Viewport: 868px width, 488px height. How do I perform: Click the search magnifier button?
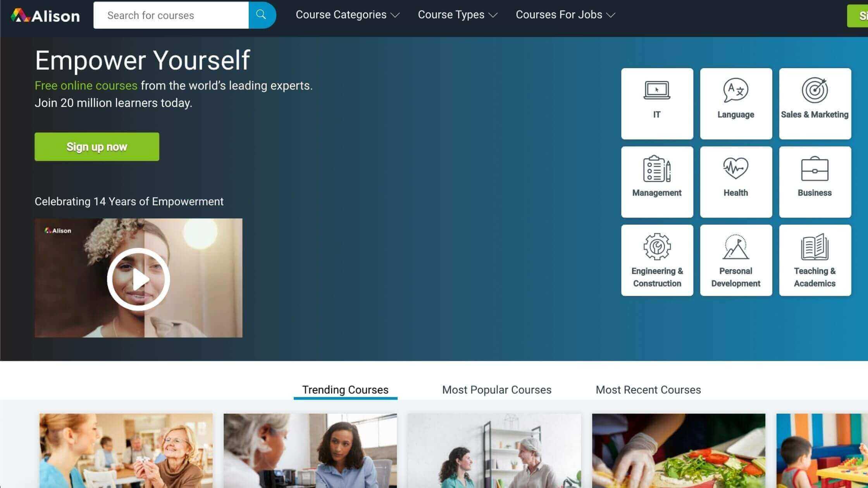(x=261, y=15)
